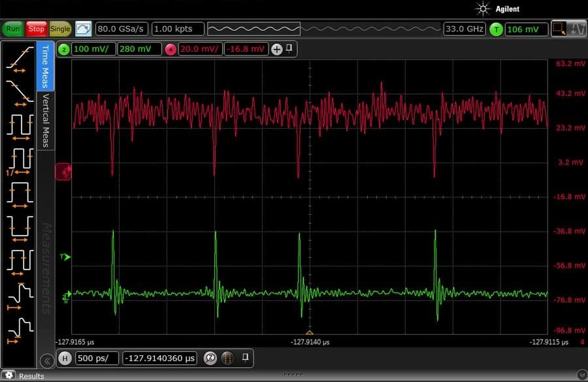
Task: Open the 33.0 GHz bandwidth field
Action: pyautogui.click(x=465, y=29)
